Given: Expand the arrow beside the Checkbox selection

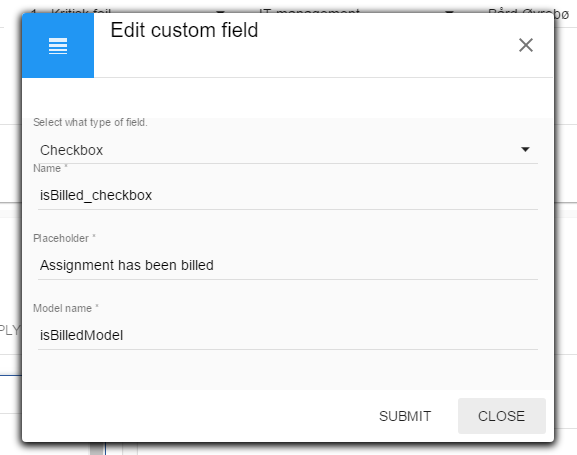Looking at the screenshot, I should click(x=525, y=149).
